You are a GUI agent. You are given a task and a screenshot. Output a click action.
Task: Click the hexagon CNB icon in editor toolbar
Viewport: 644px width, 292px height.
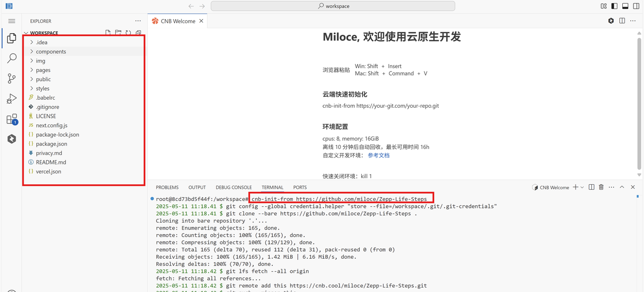pyautogui.click(x=611, y=21)
